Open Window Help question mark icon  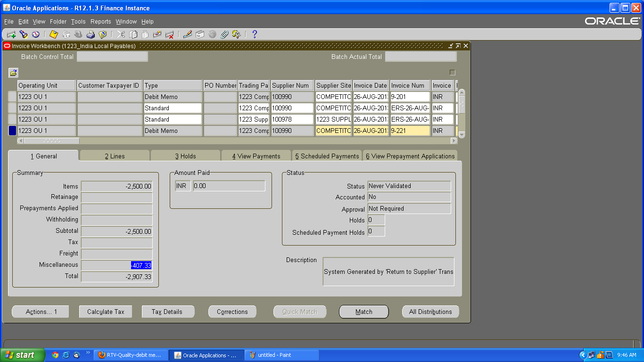point(255,34)
